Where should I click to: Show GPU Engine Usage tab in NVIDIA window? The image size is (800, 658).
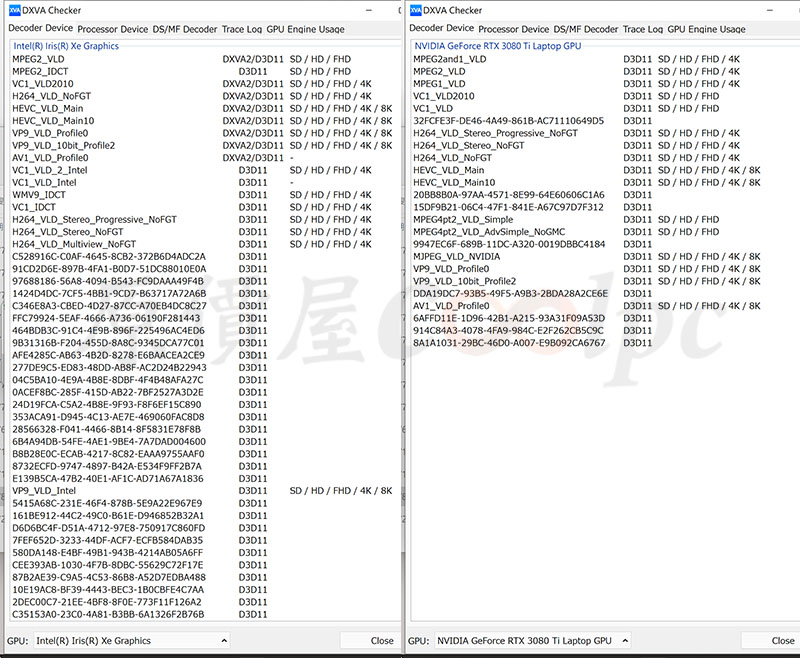click(x=706, y=29)
